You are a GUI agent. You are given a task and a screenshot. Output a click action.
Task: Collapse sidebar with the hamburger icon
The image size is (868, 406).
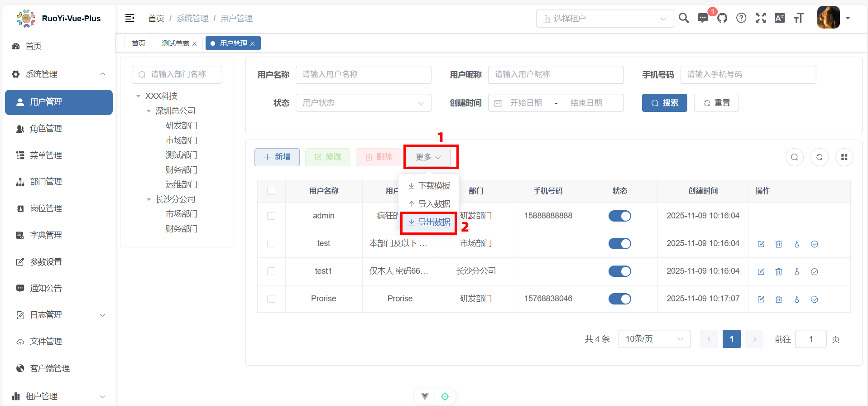tap(130, 18)
